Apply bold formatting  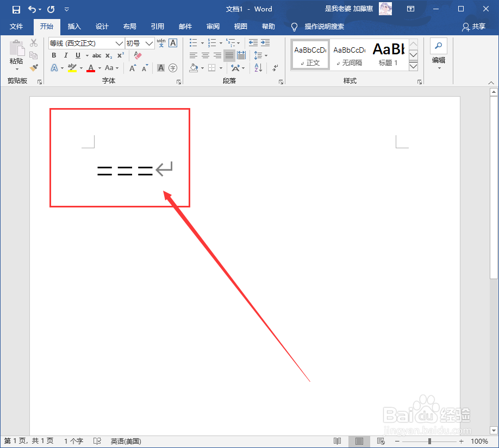pos(54,55)
